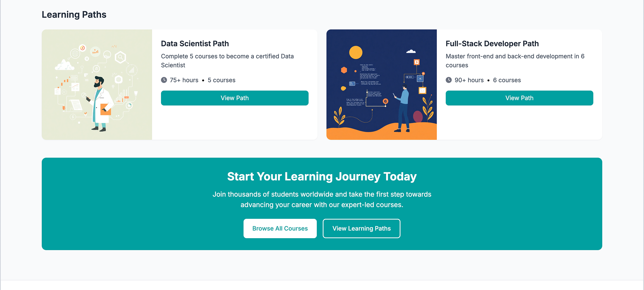Open View Path for Data Scientist
The image size is (644, 290).
pos(234,98)
